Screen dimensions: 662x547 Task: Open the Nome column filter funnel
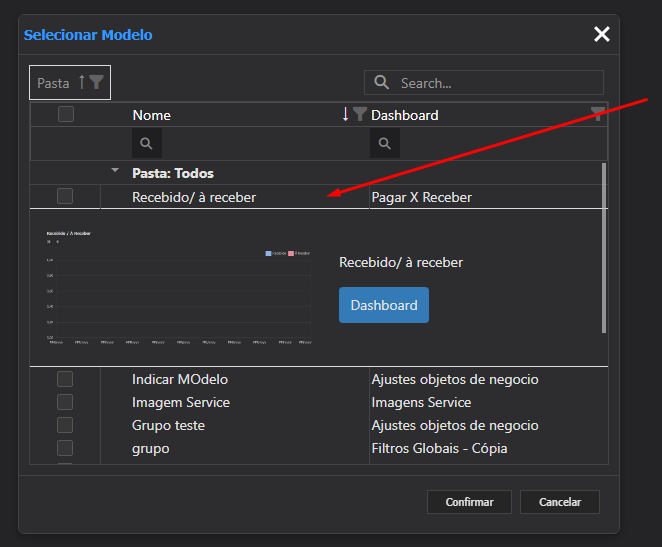(359, 114)
